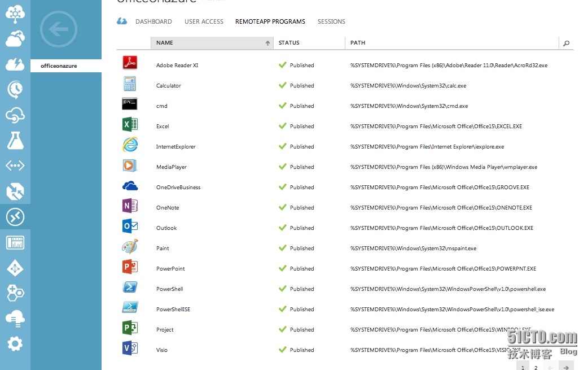Select the Adobe Reader XI name
Viewport: 588px width, 370px height.
[177, 66]
